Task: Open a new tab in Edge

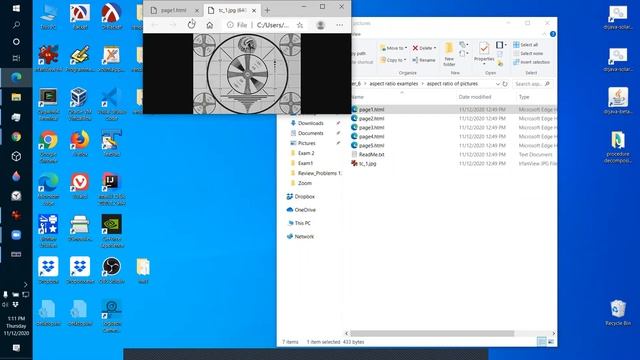Action: [x=267, y=10]
